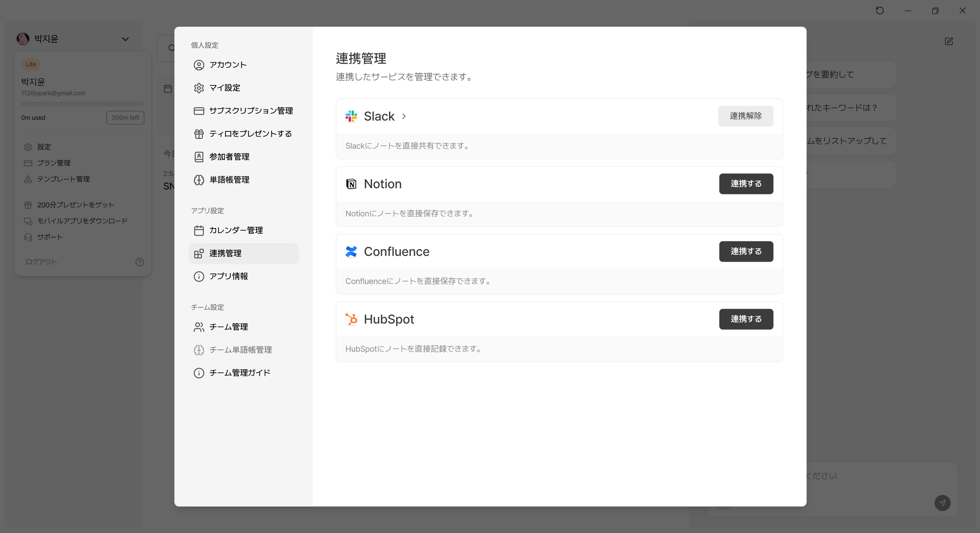This screenshot has width=980, height=533.
Task: Select 単語帳管理 in sidebar
Action: coord(229,180)
